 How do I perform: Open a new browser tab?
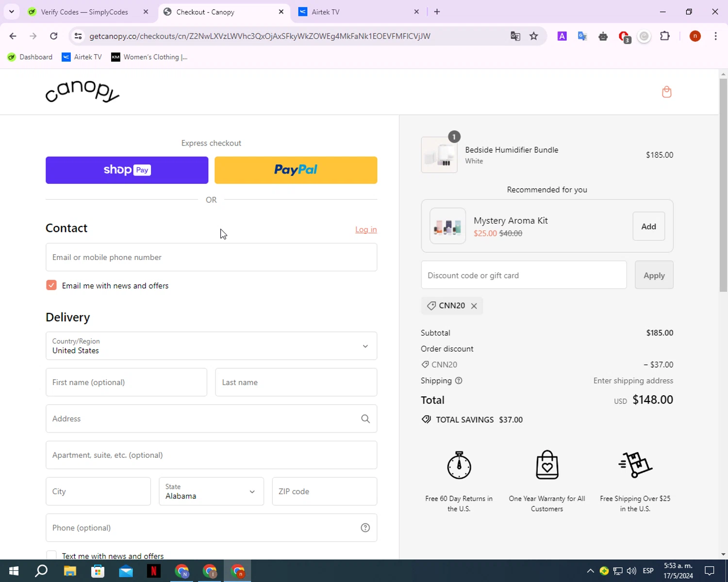click(x=437, y=12)
